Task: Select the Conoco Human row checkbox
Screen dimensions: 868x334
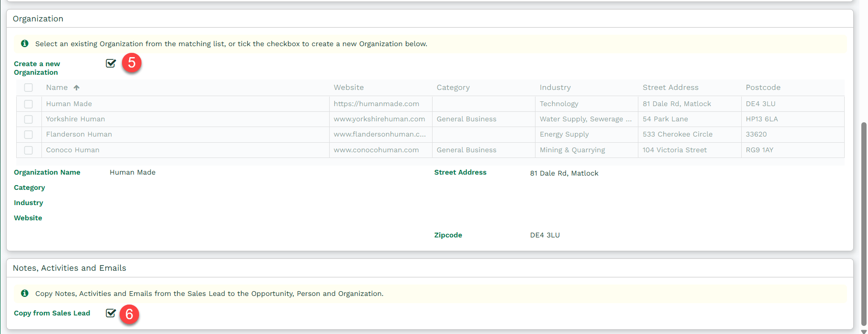Action: (x=29, y=150)
